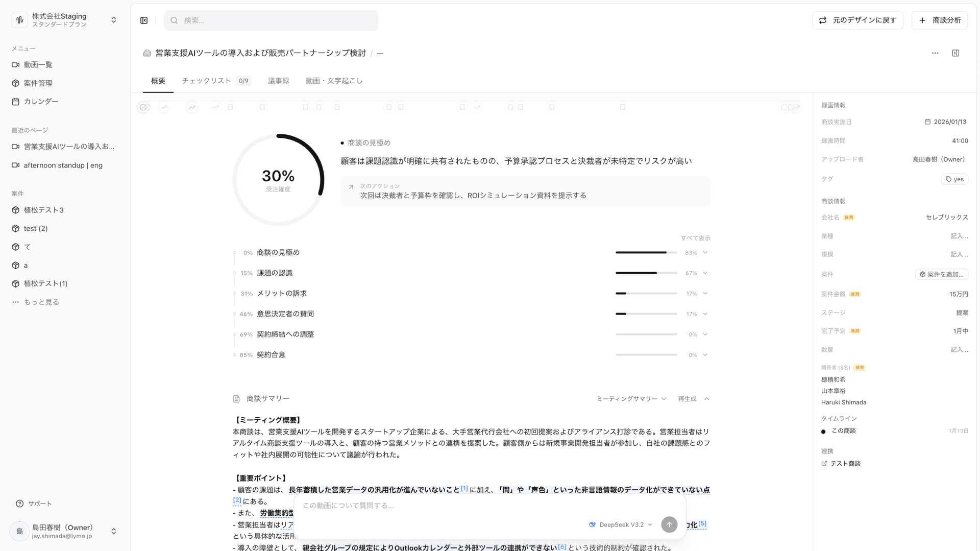Switch to the 動画・文字起こし tab
The width and height of the screenshot is (980, 551).
click(x=334, y=80)
